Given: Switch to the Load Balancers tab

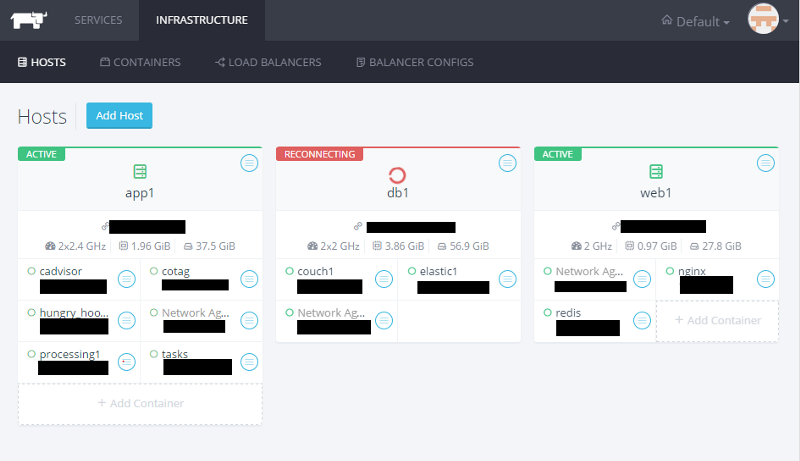Looking at the screenshot, I should pyautogui.click(x=268, y=62).
